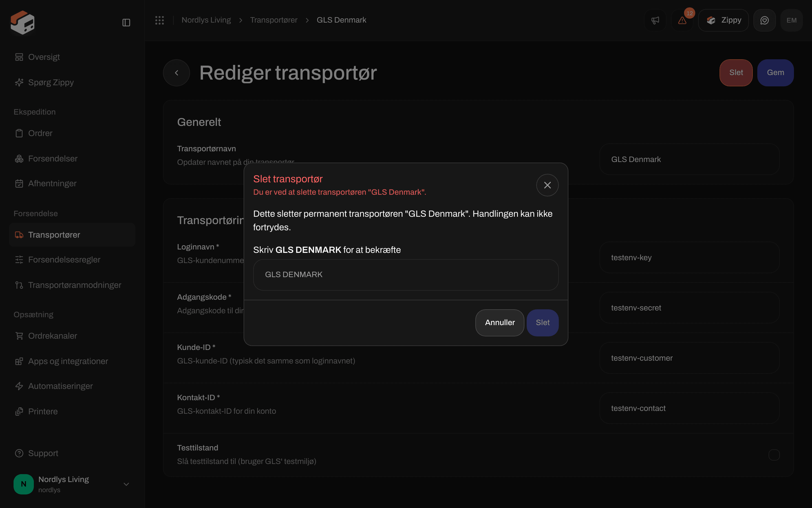Go to Forsendelser in sidebar

point(72,159)
